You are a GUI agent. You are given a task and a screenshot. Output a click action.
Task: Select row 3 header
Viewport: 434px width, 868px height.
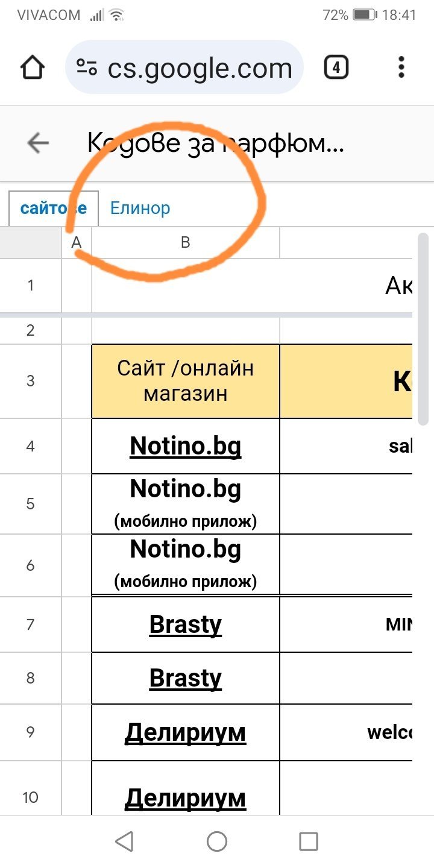pos(30,381)
